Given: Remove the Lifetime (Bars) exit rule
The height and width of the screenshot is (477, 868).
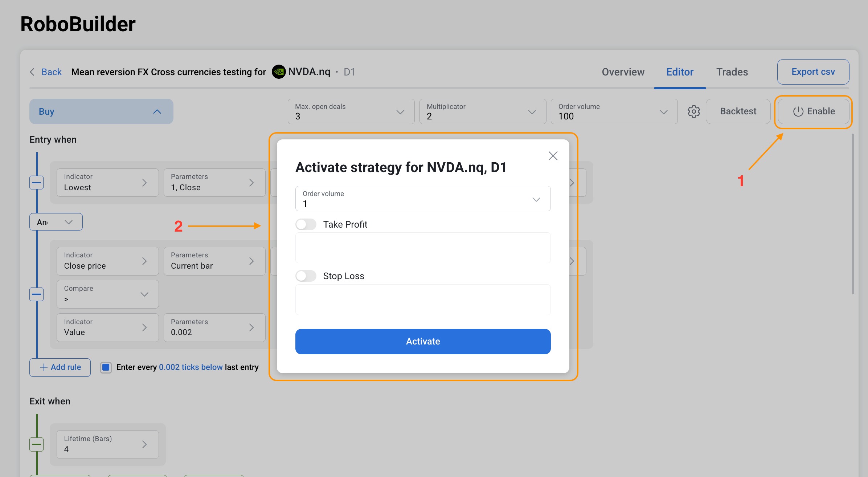Looking at the screenshot, I should pyautogui.click(x=36, y=444).
